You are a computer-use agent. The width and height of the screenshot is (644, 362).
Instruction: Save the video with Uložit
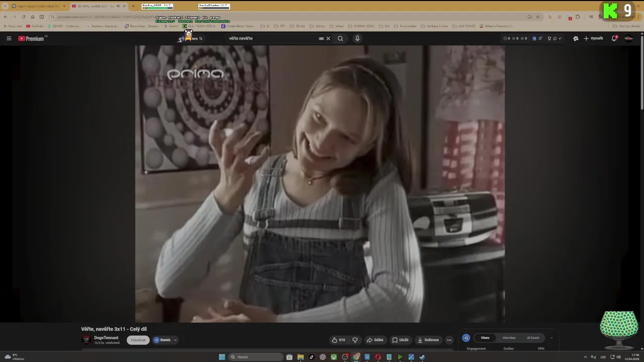[400, 340]
